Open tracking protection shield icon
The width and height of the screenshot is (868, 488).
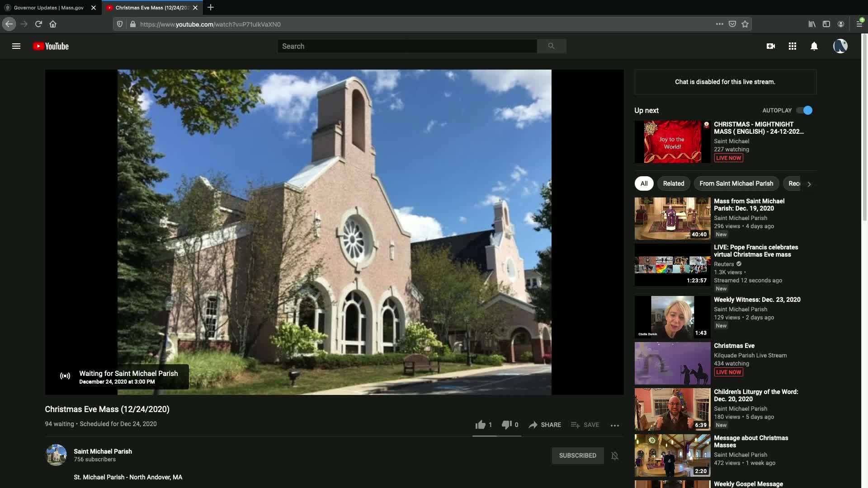pos(120,24)
